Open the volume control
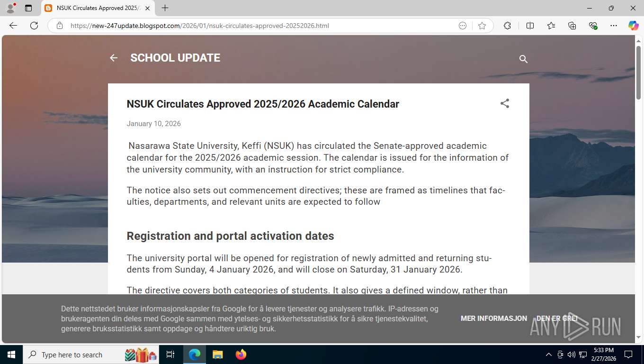Image resolution: width=644 pixels, height=364 pixels. (571, 355)
